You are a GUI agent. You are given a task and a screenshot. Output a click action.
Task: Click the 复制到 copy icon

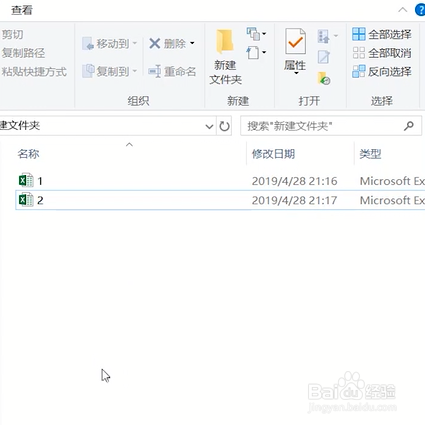pos(88,71)
